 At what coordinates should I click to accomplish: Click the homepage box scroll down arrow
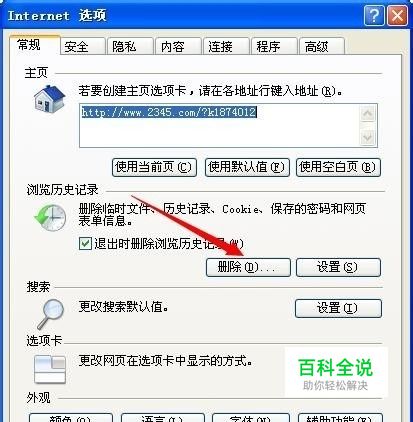[x=368, y=137]
